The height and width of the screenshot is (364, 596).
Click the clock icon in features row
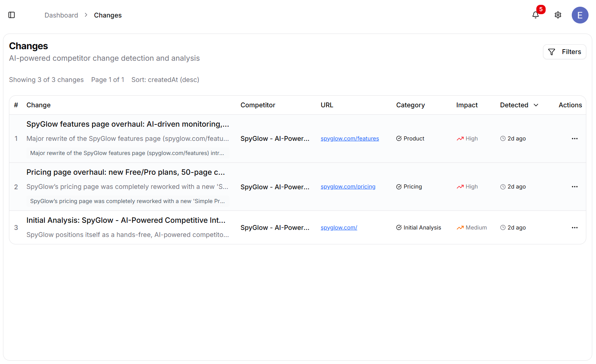pyautogui.click(x=503, y=139)
